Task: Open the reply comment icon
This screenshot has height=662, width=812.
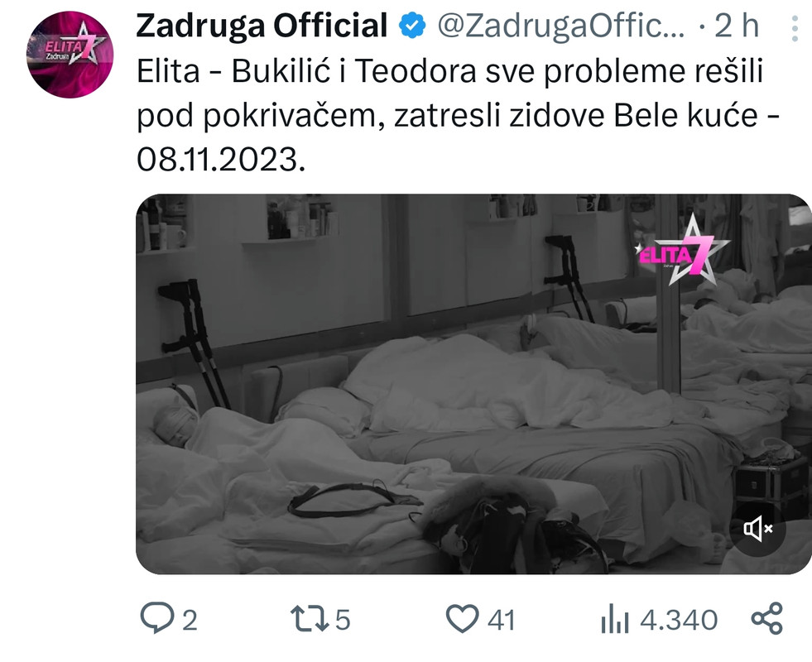Action: click(x=157, y=617)
